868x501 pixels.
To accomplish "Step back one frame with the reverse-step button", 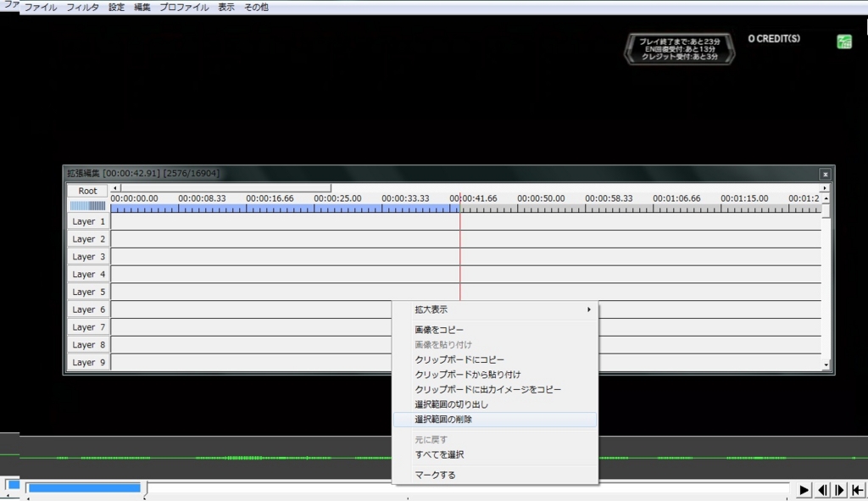I will click(x=821, y=489).
